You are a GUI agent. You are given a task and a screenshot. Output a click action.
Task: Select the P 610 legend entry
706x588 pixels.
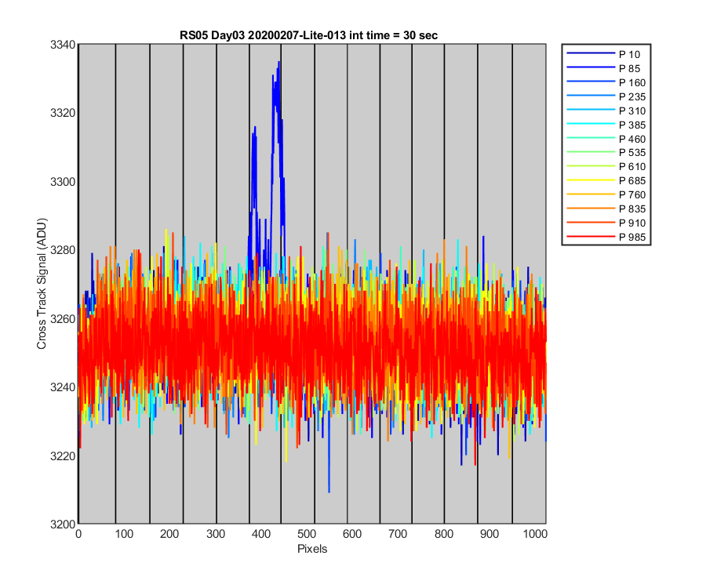pos(606,166)
